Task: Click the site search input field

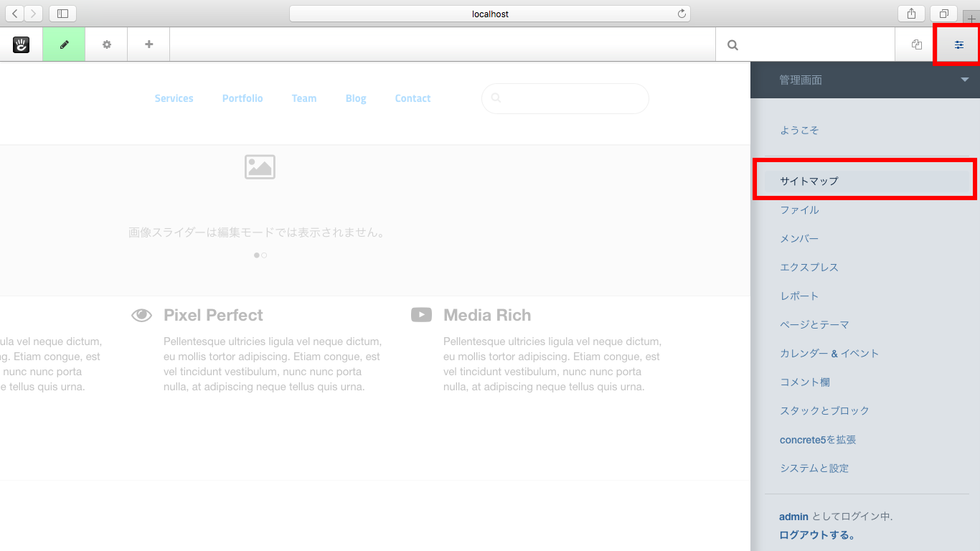Action: click(x=565, y=98)
